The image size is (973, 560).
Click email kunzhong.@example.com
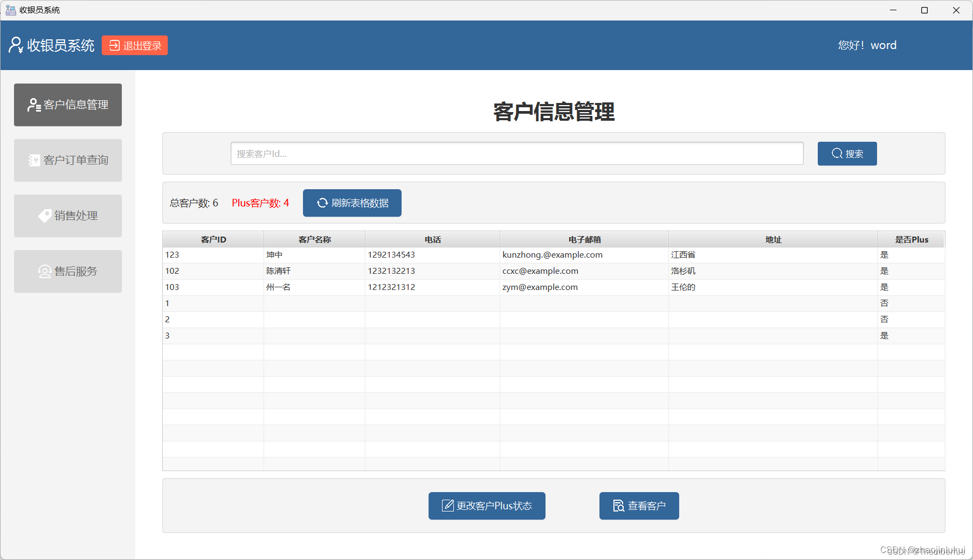(553, 255)
